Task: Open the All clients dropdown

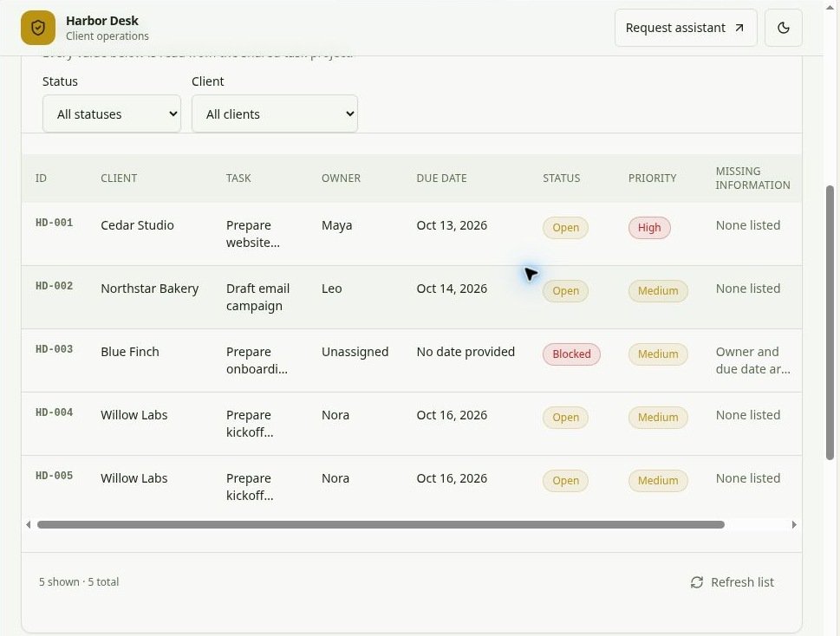Action: point(274,114)
